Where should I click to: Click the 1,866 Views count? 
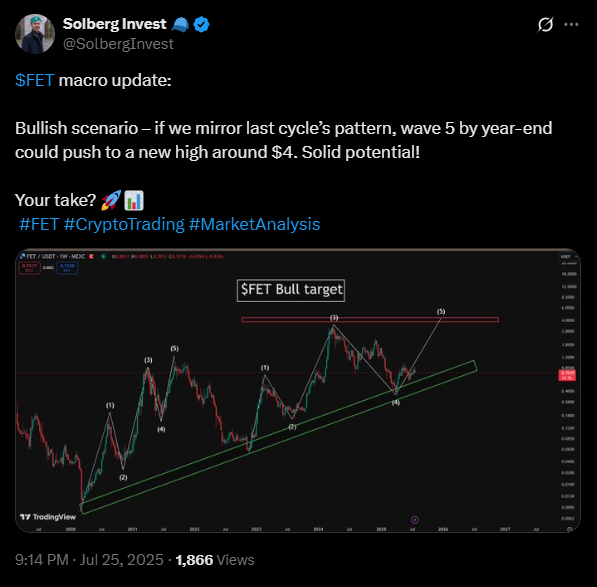coord(215,560)
